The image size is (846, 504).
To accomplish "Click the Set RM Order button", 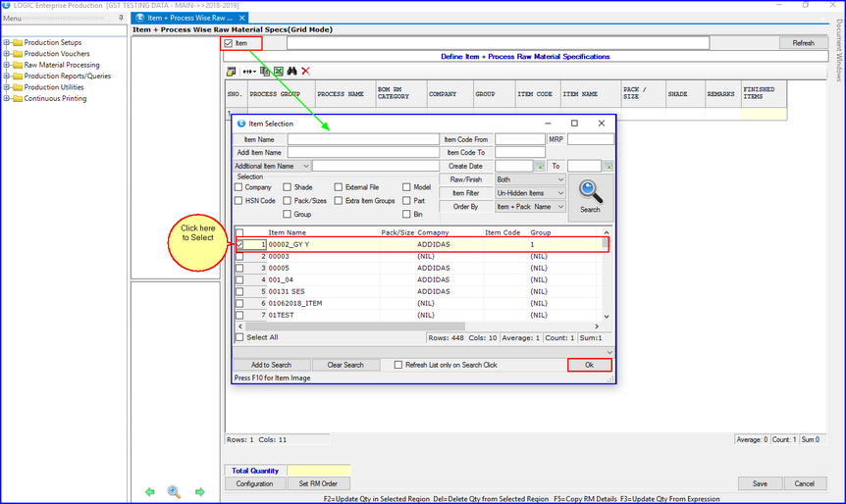I will coord(317,483).
